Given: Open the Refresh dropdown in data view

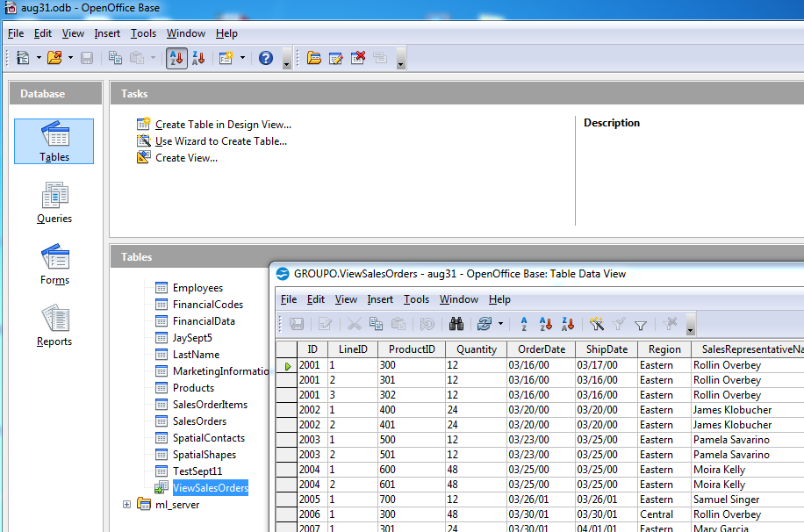Looking at the screenshot, I should point(499,324).
